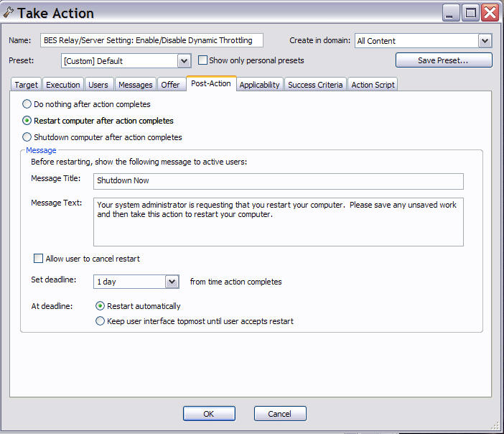Click the Save Preset button

[444, 60]
